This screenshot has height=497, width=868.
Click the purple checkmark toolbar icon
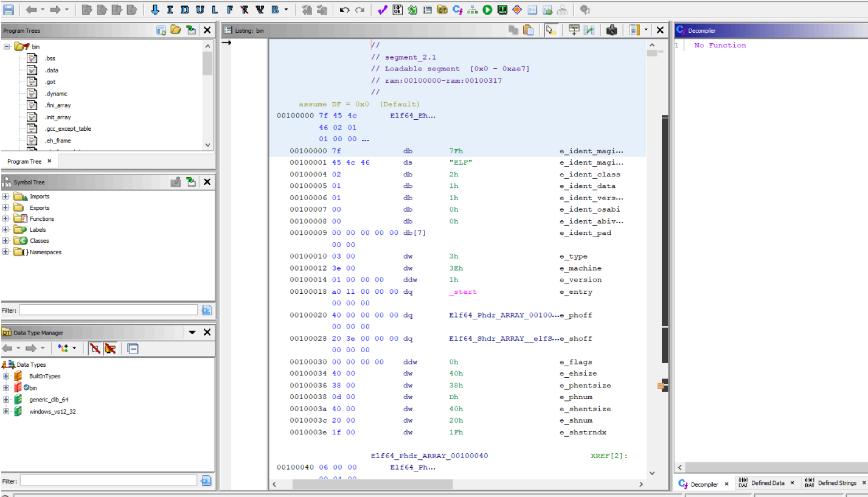pos(382,10)
